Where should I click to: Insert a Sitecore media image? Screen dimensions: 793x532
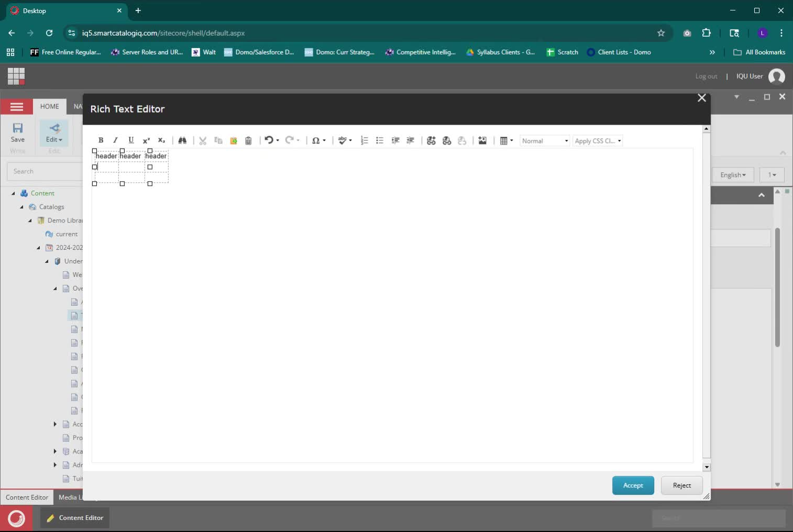[482, 140]
